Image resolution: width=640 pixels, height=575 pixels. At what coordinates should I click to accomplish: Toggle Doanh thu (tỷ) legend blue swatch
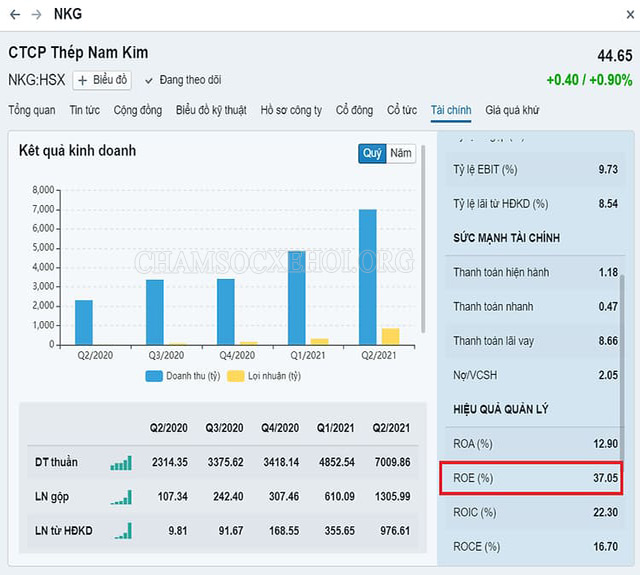click(154, 376)
